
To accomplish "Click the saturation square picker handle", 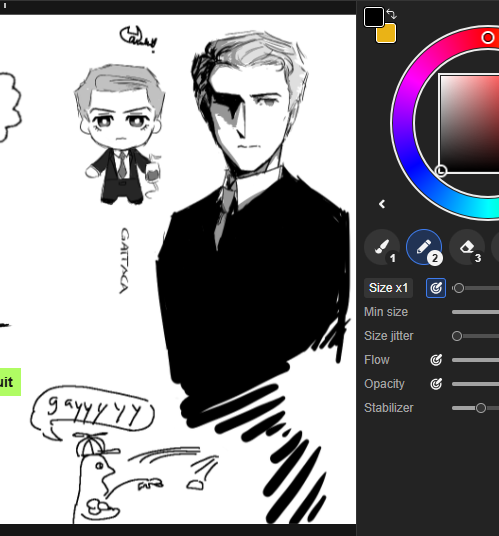I will (x=441, y=170).
